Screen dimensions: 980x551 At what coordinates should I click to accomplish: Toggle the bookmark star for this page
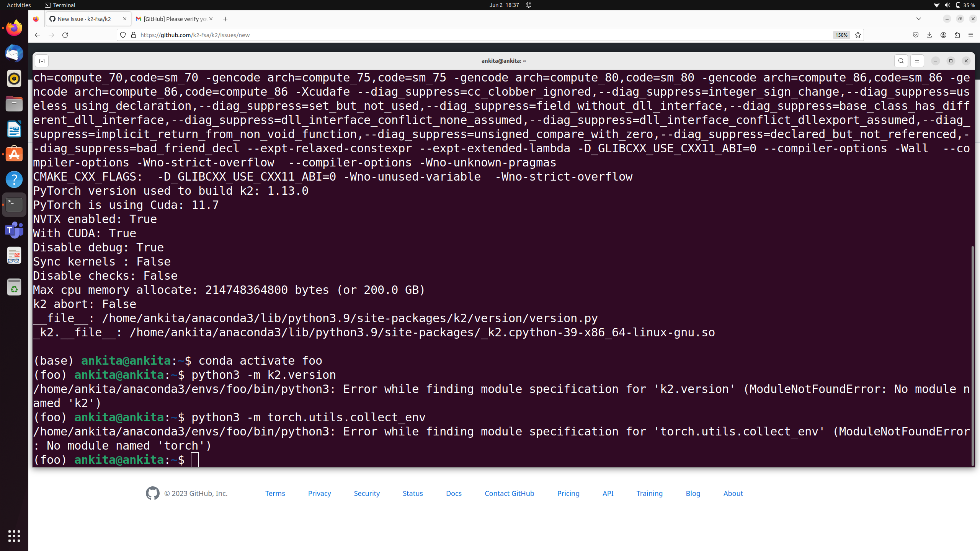[857, 35]
